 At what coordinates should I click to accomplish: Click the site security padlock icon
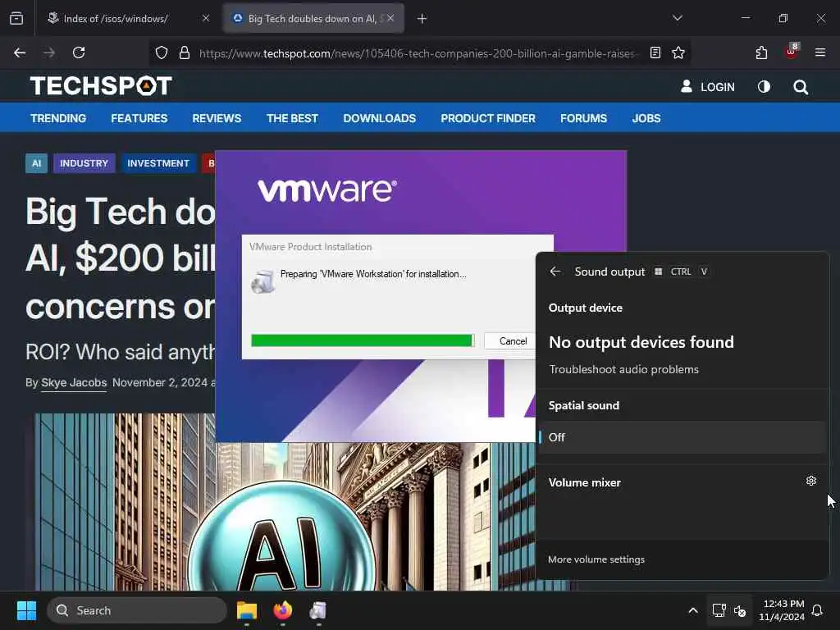pyautogui.click(x=185, y=52)
